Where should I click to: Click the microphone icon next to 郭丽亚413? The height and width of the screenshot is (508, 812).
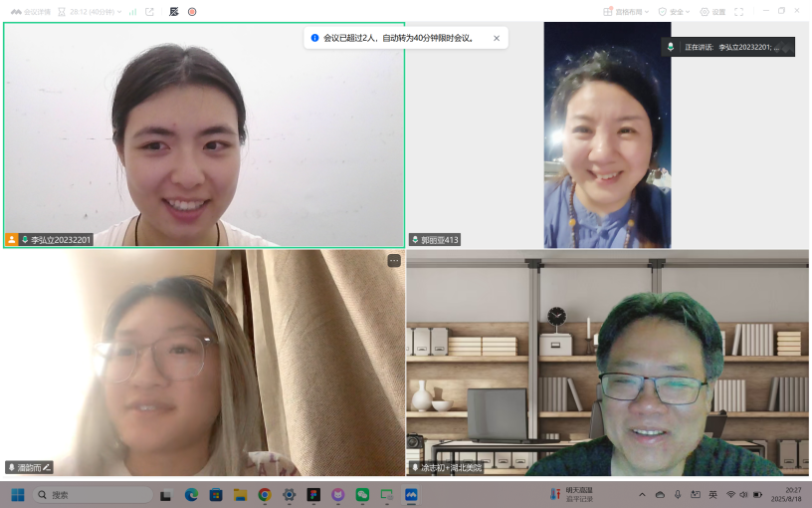point(415,240)
